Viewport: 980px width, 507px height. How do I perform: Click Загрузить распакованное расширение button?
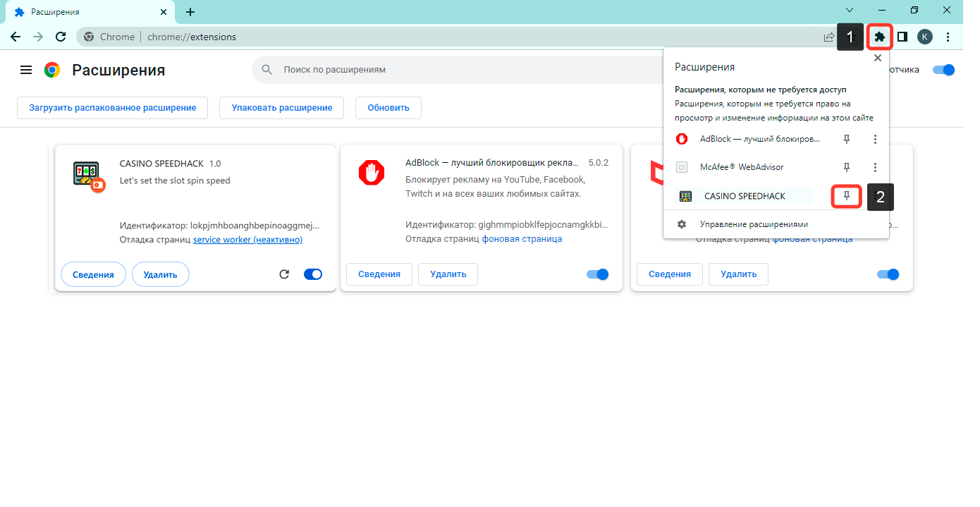tap(112, 108)
